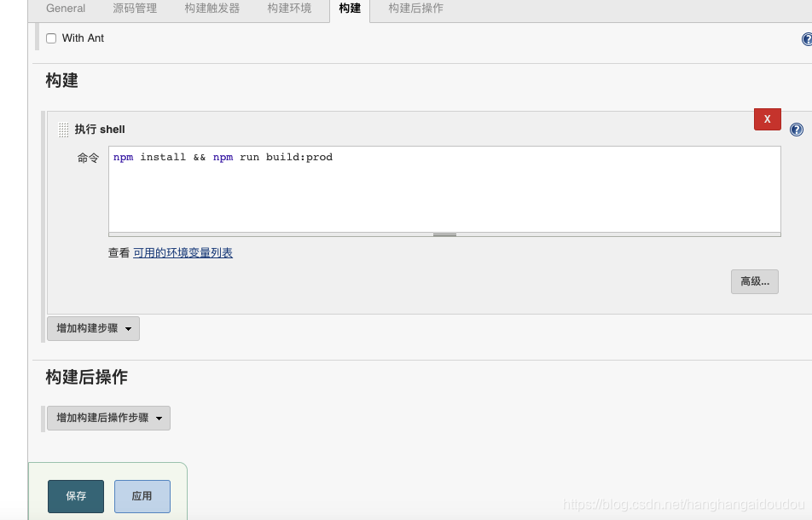Enable the With Ant checkbox
This screenshot has height=520, width=812.
coord(51,38)
